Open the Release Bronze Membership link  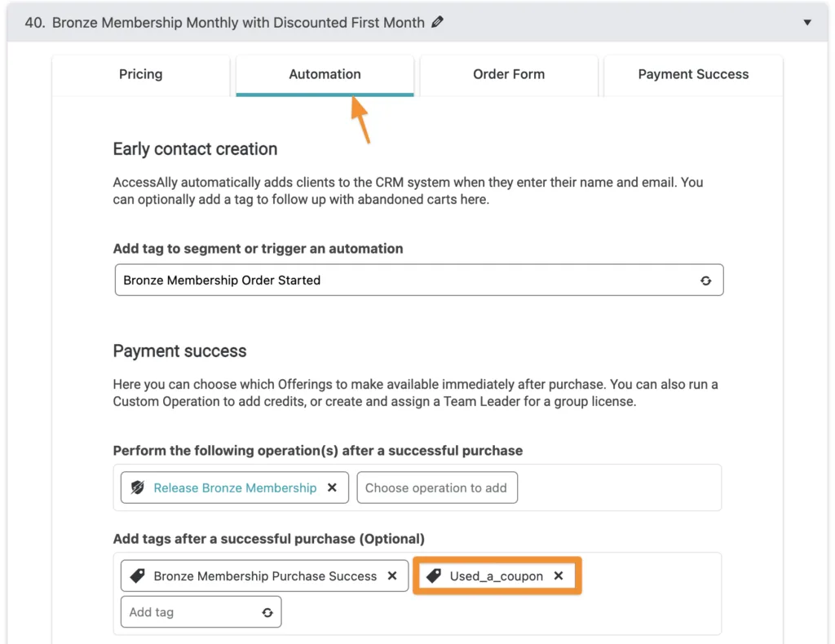pos(235,488)
